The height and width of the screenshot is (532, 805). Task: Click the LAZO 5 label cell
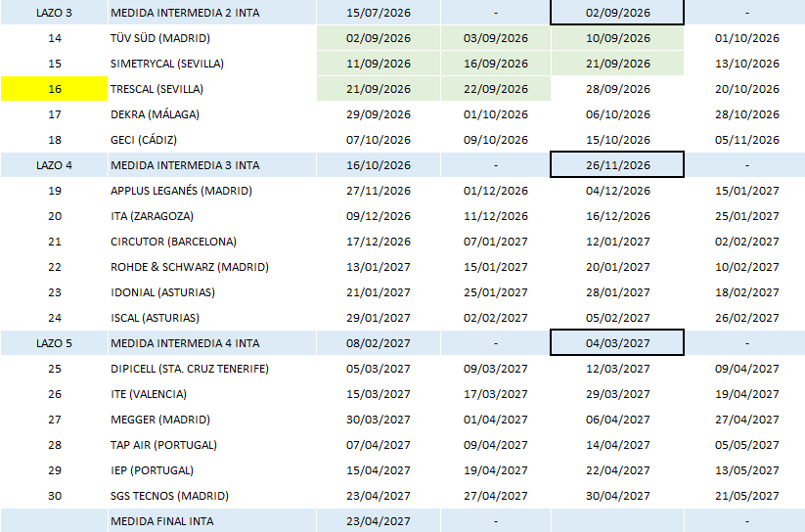tap(54, 343)
